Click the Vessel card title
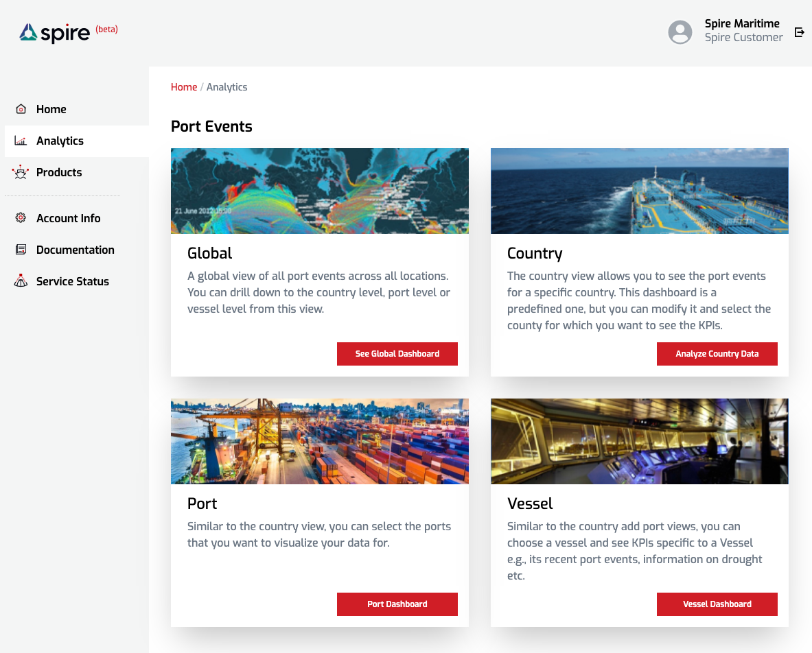This screenshot has width=812, height=653. pyautogui.click(x=530, y=503)
